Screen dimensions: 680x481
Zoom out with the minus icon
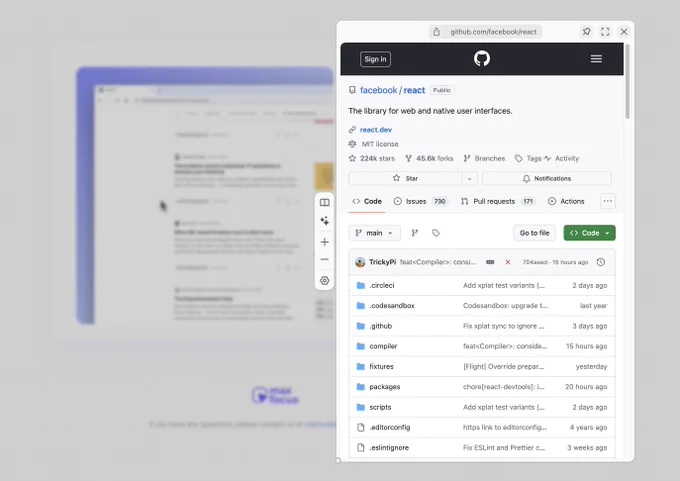(324, 259)
